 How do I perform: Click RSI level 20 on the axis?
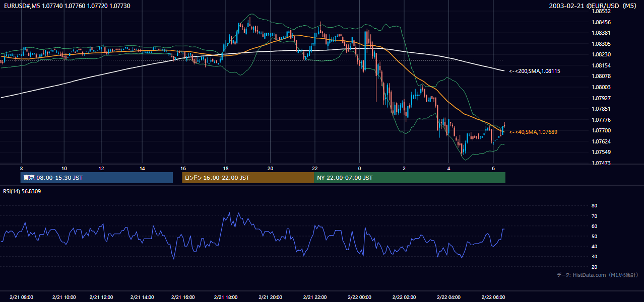[594, 267]
